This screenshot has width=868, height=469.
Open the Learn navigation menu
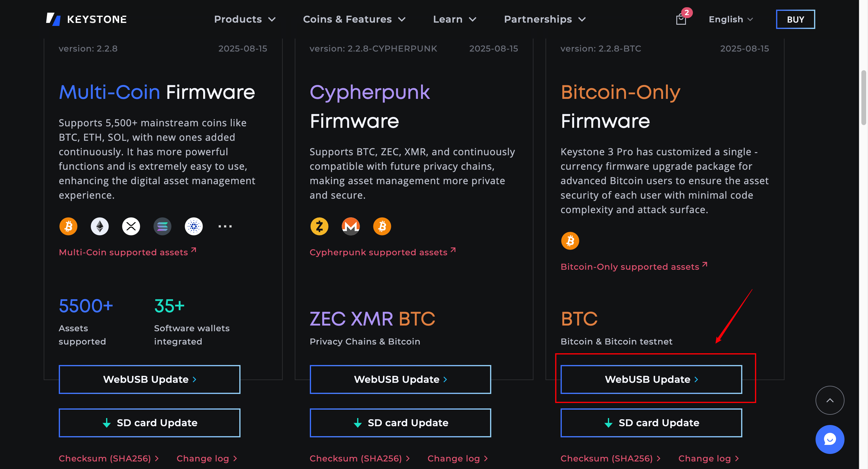454,19
